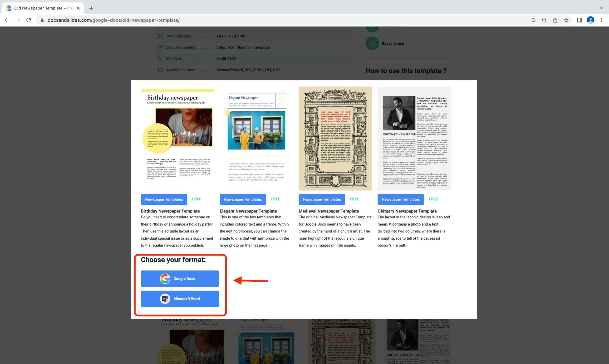
Task: Reload the current page
Action: tap(29, 20)
